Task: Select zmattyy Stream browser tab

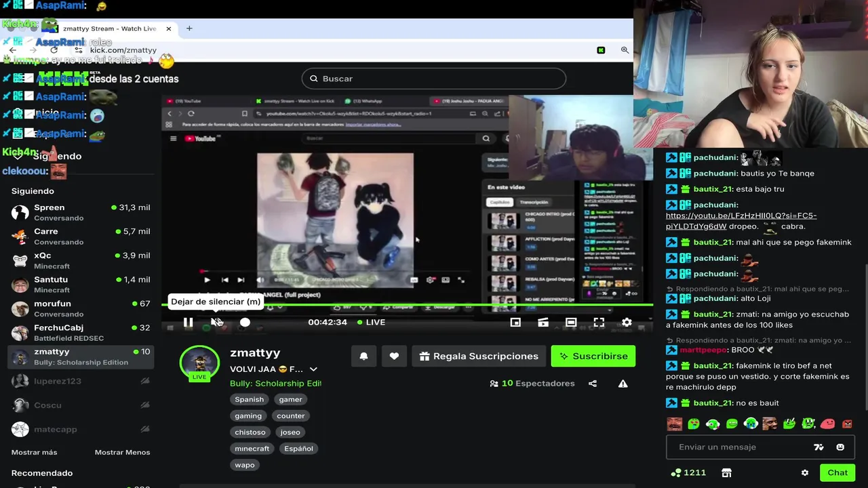Action: point(110,28)
